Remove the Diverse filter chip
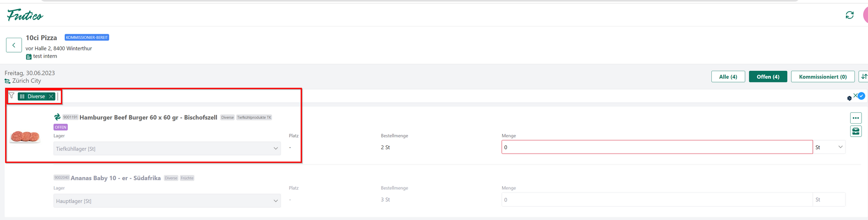Screen dimensions: 868x220 pyautogui.click(x=51, y=96)
